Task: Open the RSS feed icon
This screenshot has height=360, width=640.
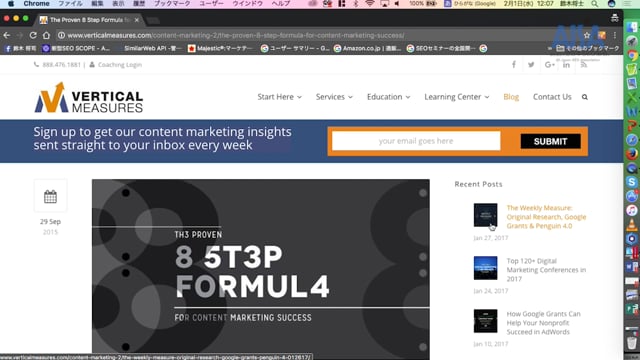Action: point(584,64)
